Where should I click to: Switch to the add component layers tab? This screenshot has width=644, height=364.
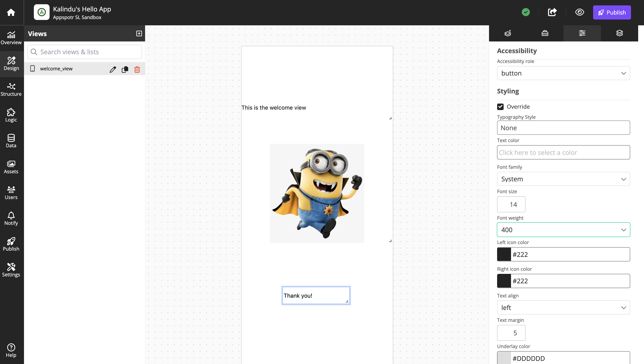tap(508, 33)
